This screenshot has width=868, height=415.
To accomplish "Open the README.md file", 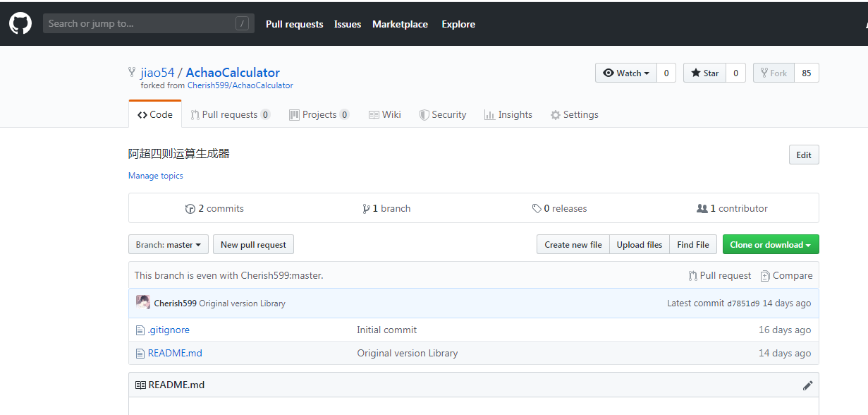I will [x=175, y=353].
